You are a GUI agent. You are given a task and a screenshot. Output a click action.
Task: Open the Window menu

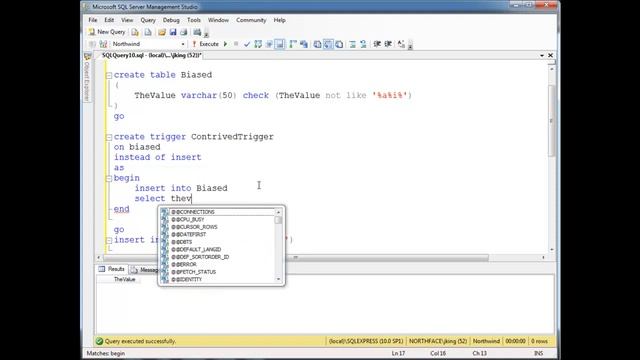pyautogui.click(x=218, y=20)
